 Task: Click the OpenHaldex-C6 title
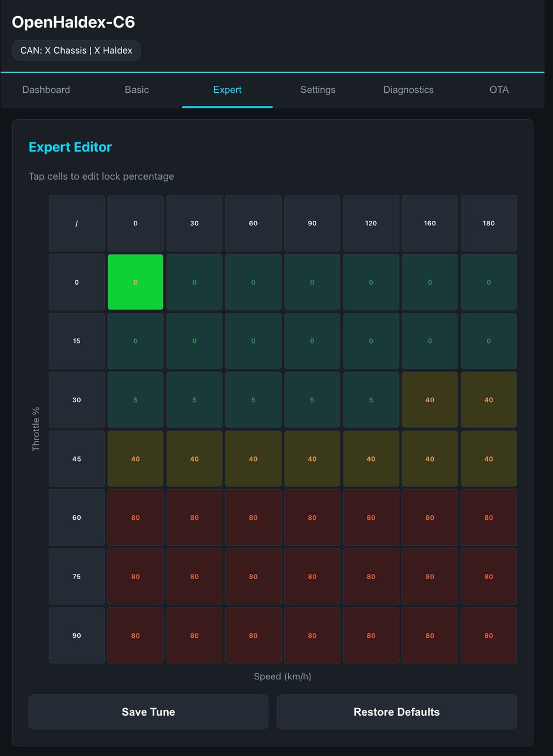click(73, 22)
